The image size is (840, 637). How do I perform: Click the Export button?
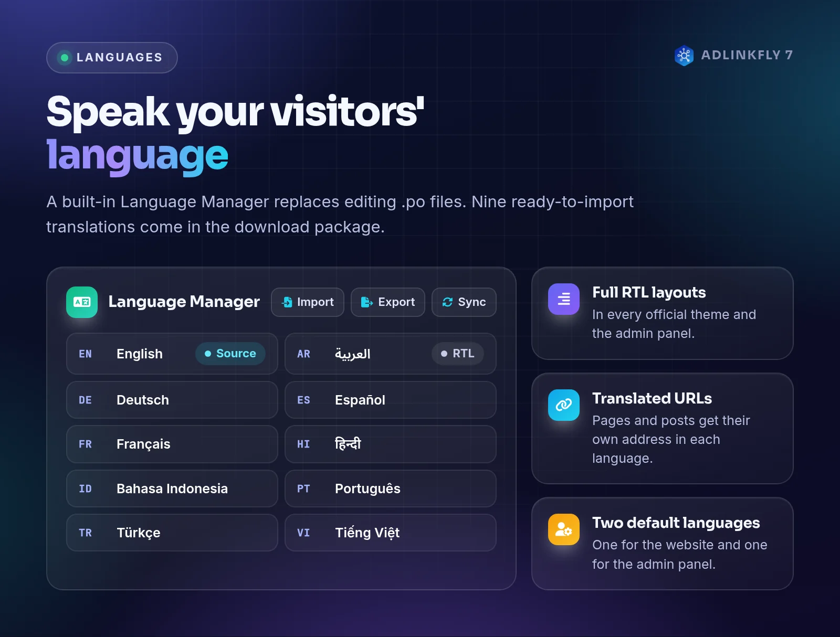(x=388, y=302)
